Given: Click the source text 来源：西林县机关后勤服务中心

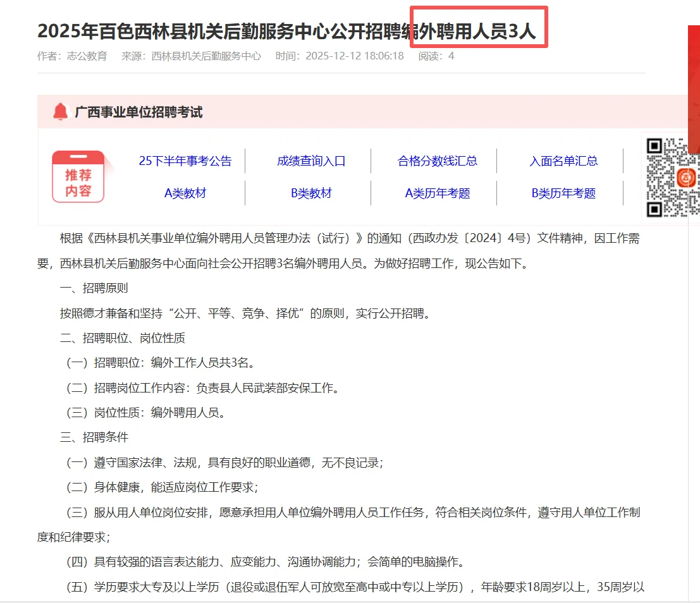Looking at the screenshot, I should pyautogui.click(x=191, y=56).
